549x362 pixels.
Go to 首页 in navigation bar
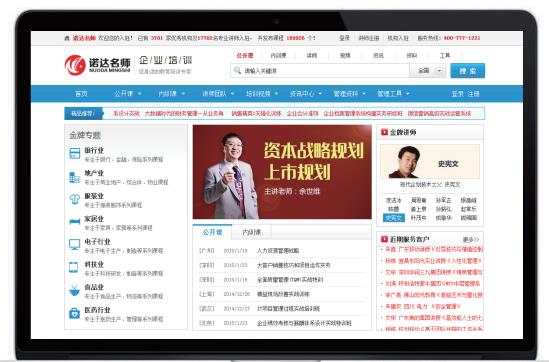(81, 94)
